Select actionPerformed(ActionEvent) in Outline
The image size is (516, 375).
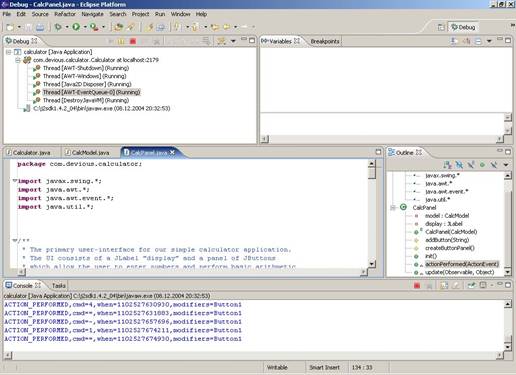pyautogui.click(x=462, y=264)
